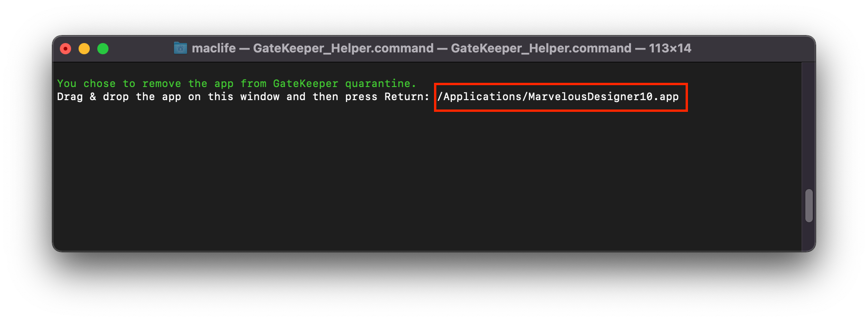The image size is (868, 321).
Task: Click the green "You chose to remove" line
Action: (x=237, y=84)
